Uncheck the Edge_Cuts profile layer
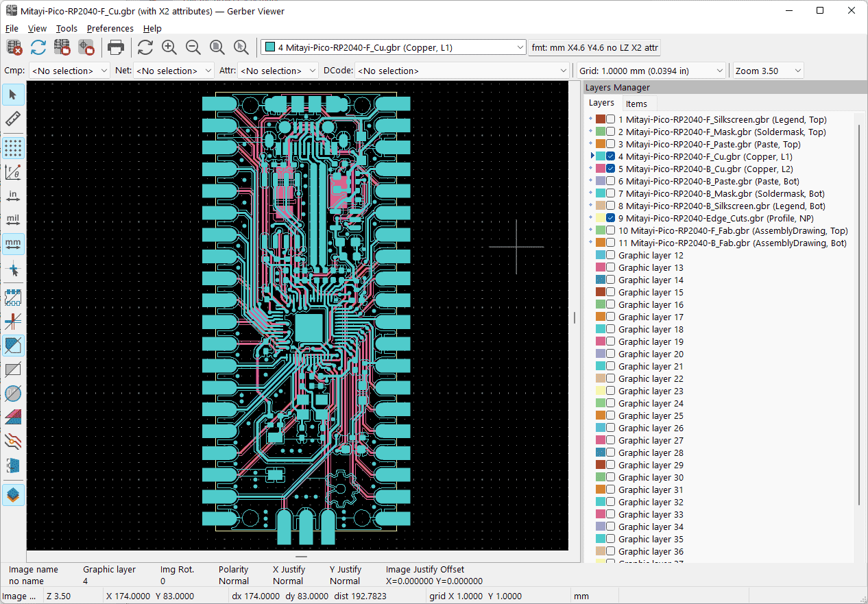 (x=610, y=218)
